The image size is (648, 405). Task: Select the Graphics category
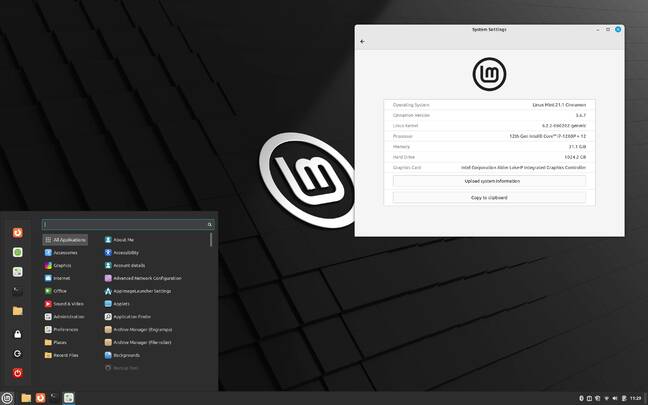[x=58, y=265]
